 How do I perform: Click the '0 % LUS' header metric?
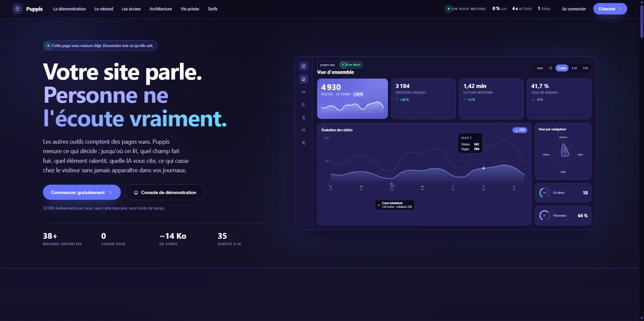[500, 9]
